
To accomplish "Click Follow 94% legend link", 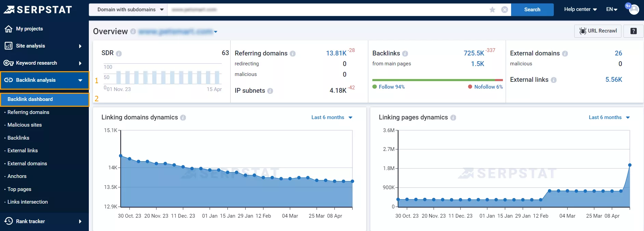I will pos(392,87).
